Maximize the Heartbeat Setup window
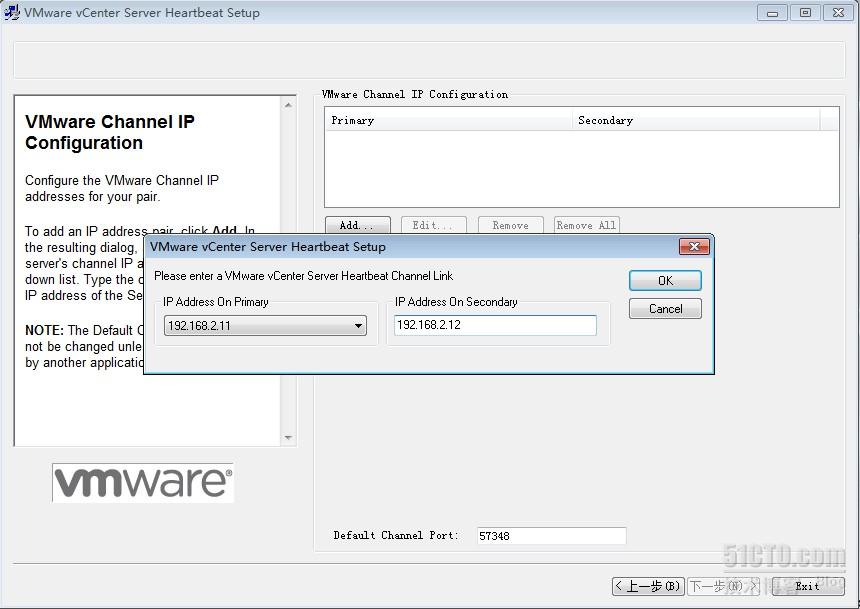This screenshot has width=860, height=609. pyautogui.click(x=805, y=13)
